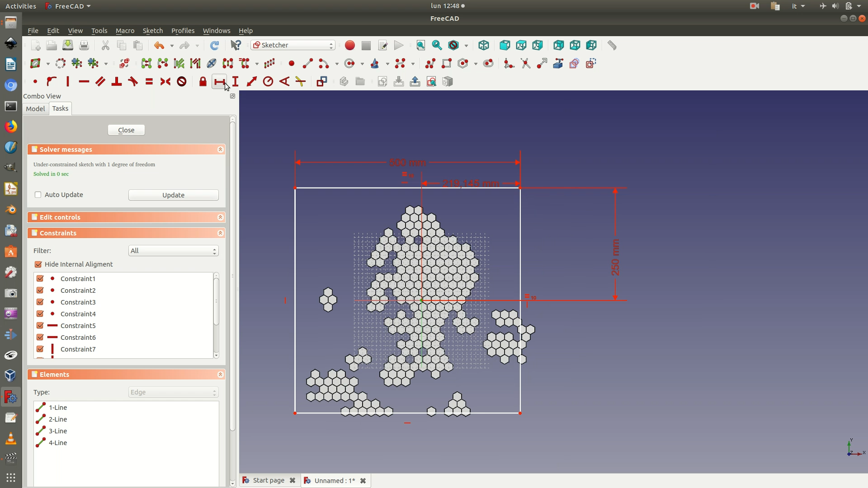The height and width of the screenshot is (488, 868).
Task: Close the Unnamed : 1* document tab
Action: click(x=363, y=481)
